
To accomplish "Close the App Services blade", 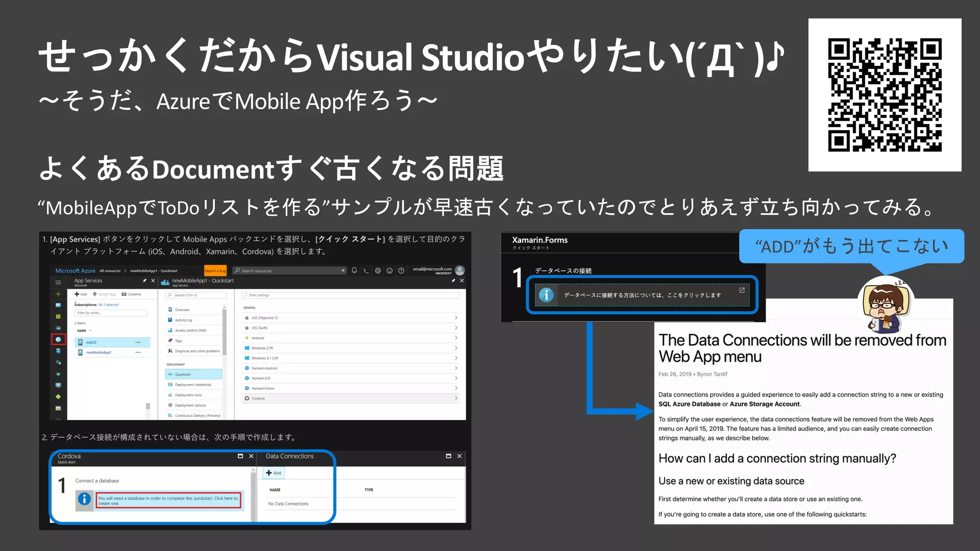I will coord(153,281).
